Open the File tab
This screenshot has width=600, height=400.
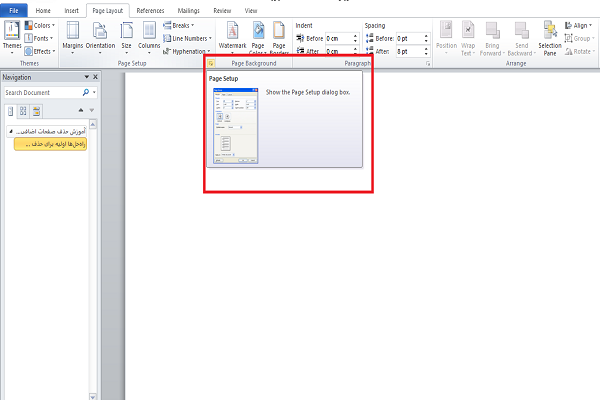[x=14, y=9]
